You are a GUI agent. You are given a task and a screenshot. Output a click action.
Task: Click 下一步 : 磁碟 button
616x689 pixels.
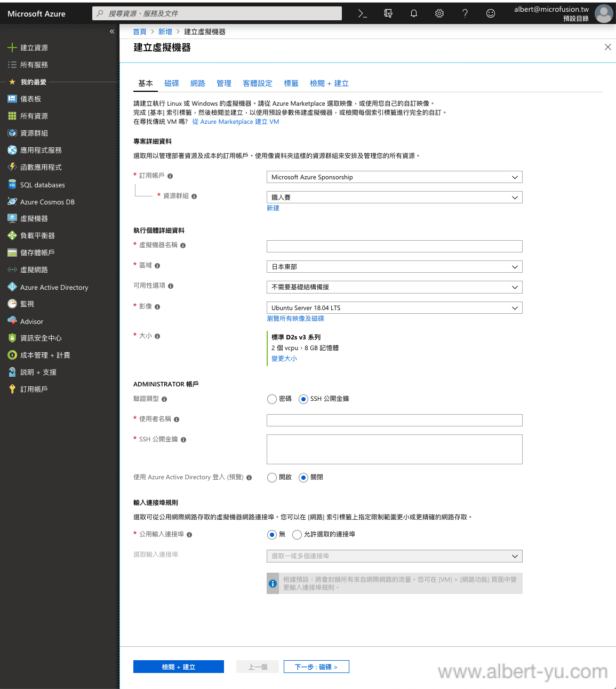[x=316, y=667]
